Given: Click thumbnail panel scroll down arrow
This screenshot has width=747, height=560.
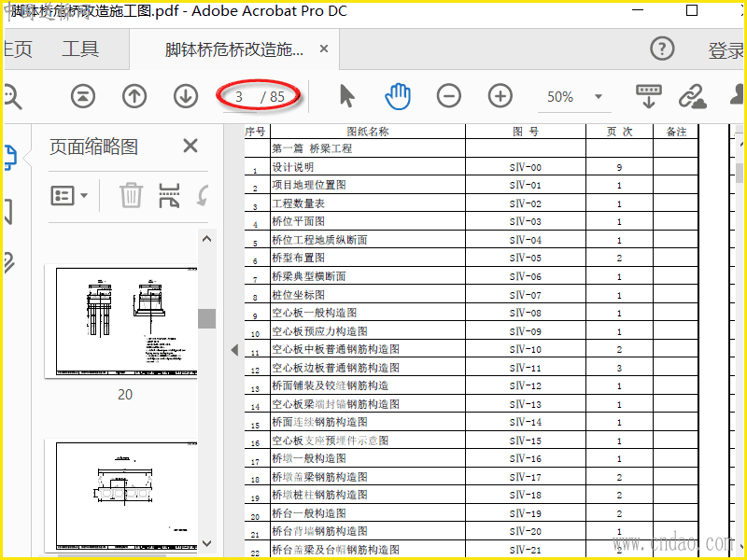Looking at the screenshot, I should (x=206, y=543).
